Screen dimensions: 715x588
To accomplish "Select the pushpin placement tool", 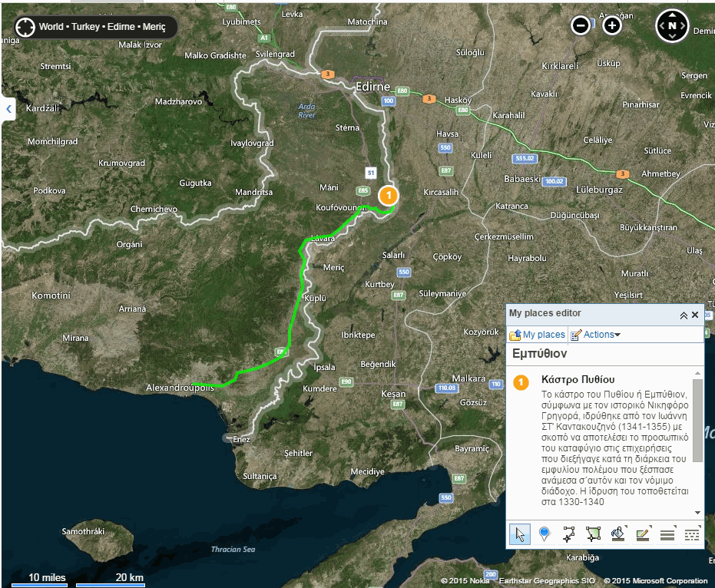I will [x=544, y=533].
